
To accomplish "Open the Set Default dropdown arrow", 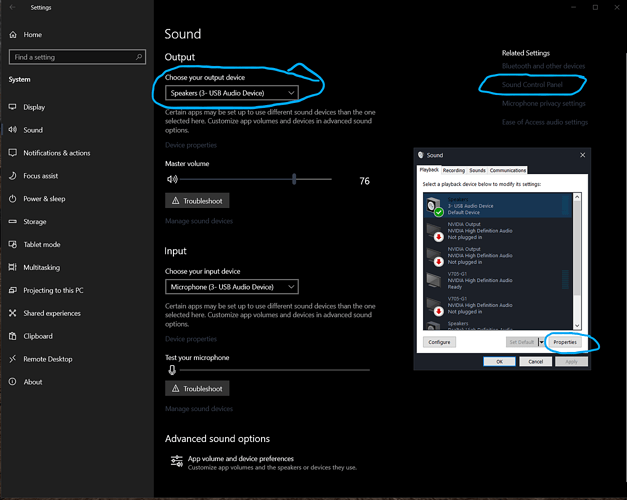I will click(x=541, y=342).
